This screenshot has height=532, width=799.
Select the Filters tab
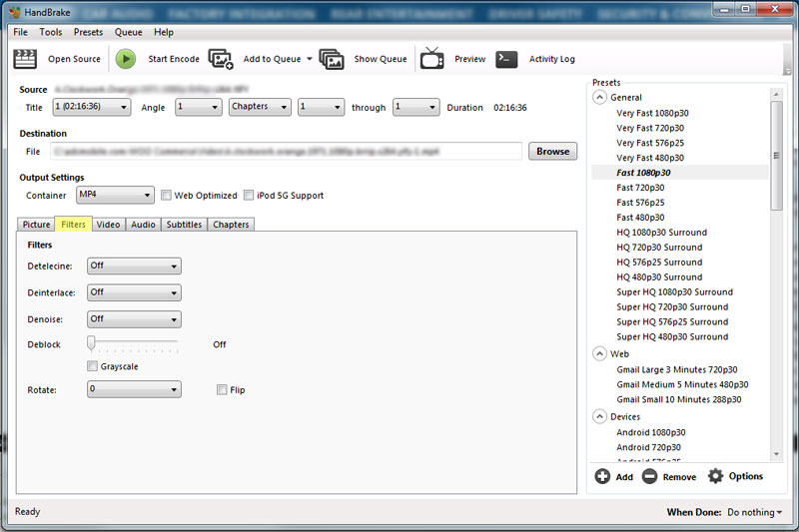pos(73,224)
